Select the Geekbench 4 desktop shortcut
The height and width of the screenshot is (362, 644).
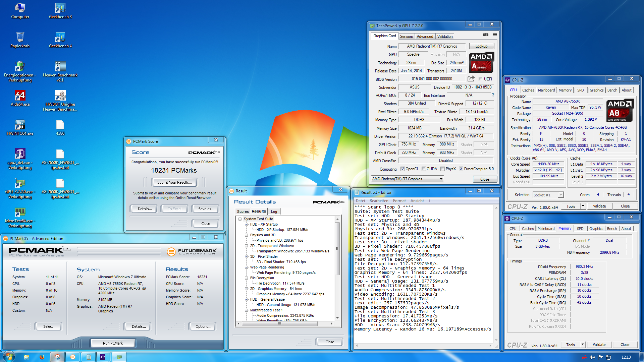click(60, 40)
